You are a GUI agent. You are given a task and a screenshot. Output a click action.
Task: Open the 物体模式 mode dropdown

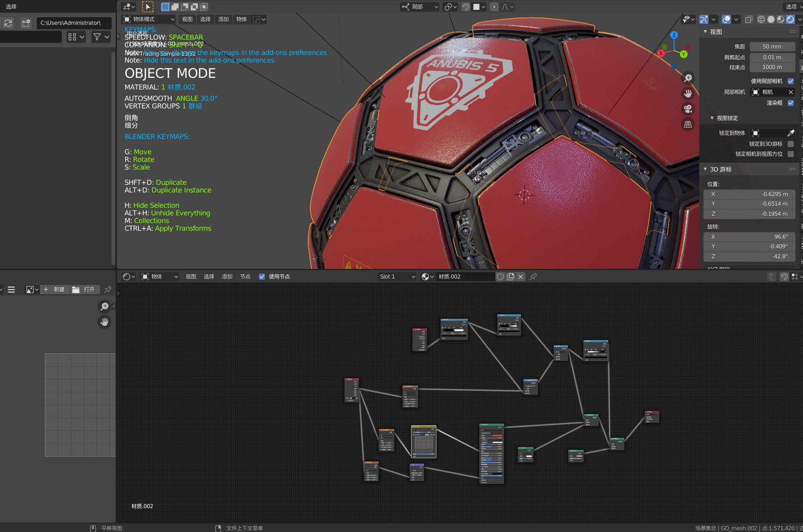point(149,19)
